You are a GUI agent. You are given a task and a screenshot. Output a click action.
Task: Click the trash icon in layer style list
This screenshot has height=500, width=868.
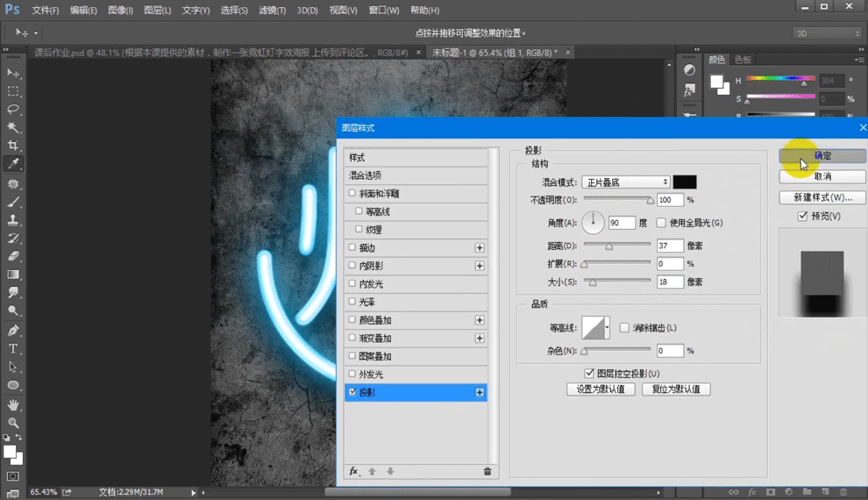click(x=487, y=471)
